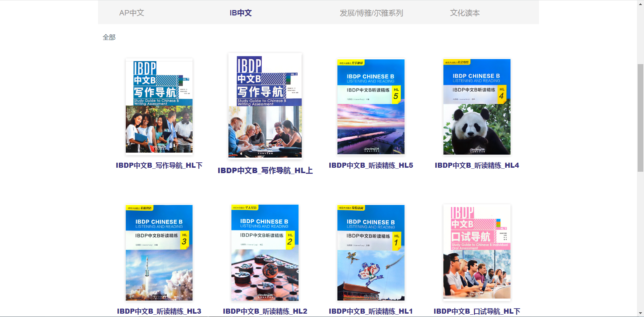
Task: Click the scrollbar up arrow
Action: pyautogui.click(x=641, y=3)
